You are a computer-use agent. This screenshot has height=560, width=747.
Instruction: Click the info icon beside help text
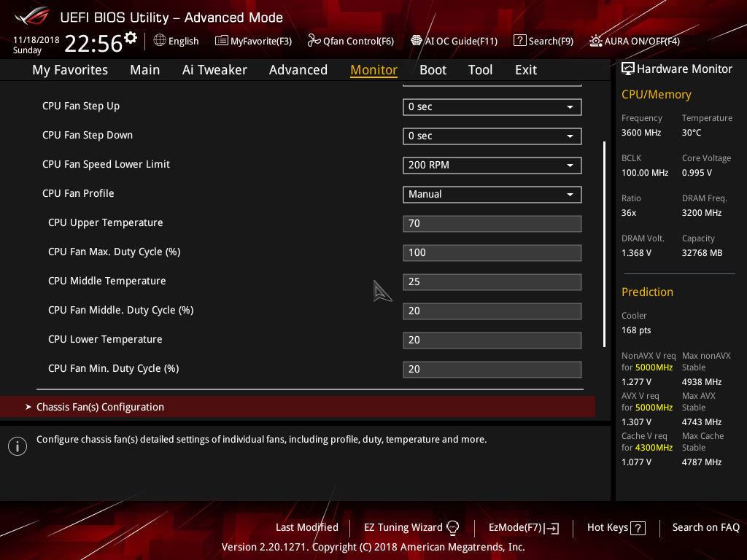click(x=18, y=446)
